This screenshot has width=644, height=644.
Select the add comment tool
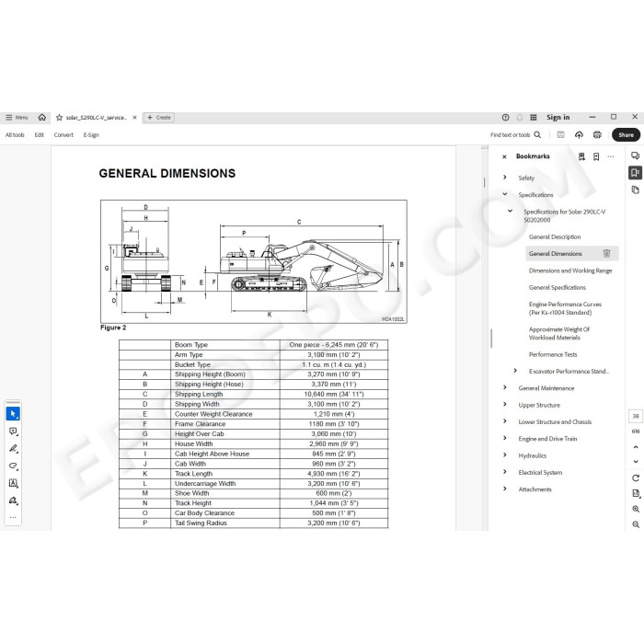click(13, 431)
